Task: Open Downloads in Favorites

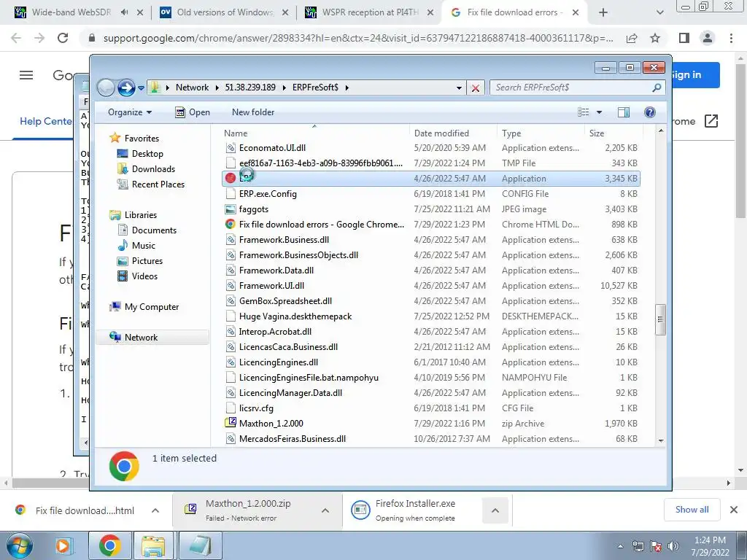Action: click(x=153, y=169)
